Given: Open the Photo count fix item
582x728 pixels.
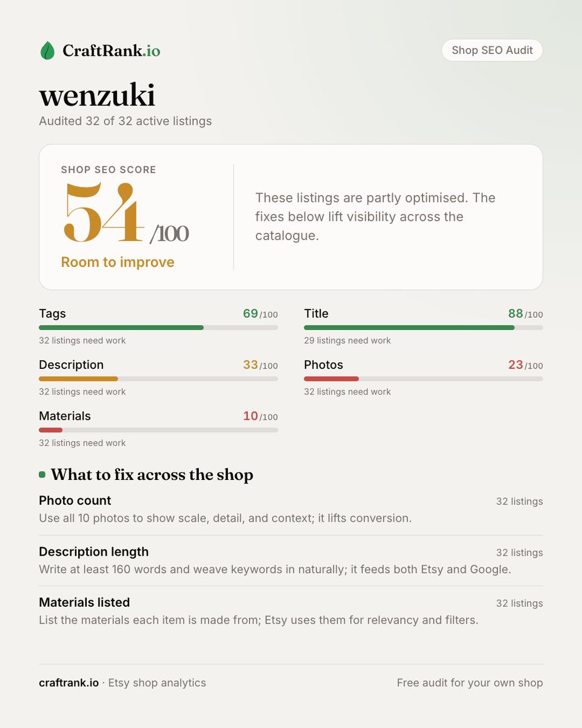Looking at the screenshot, I should click(x=291, y=510).
